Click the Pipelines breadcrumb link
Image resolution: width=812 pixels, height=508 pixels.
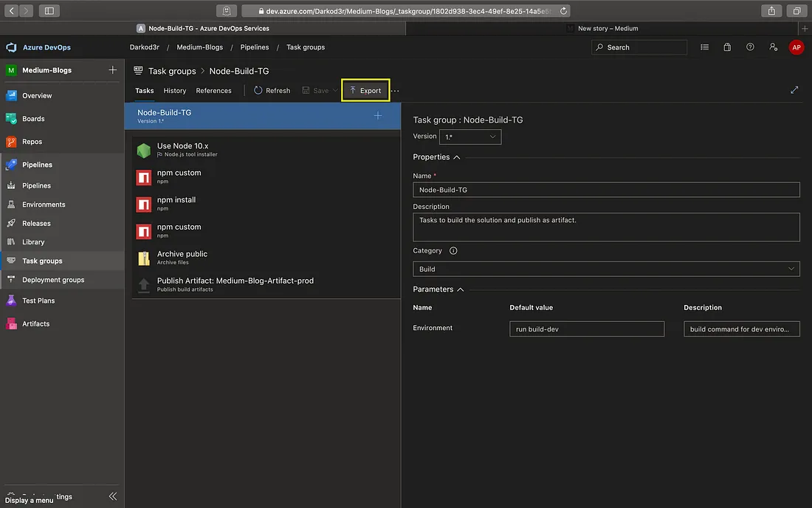tap(254, 47)
